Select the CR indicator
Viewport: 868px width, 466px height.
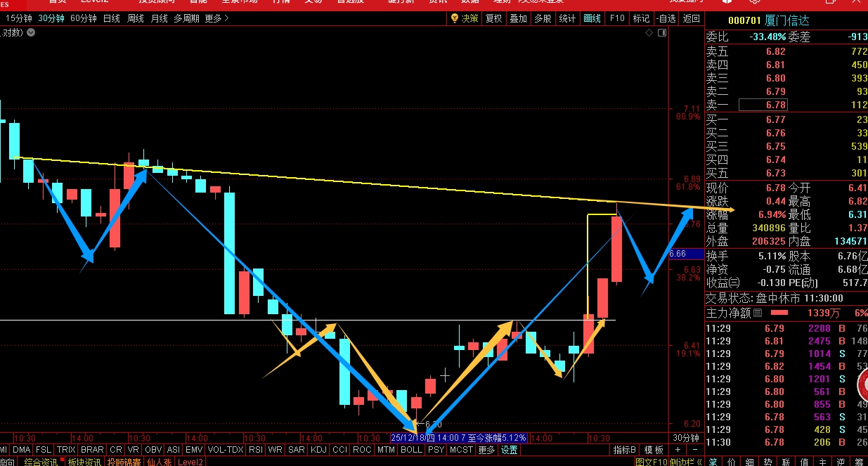coord(116,449)
